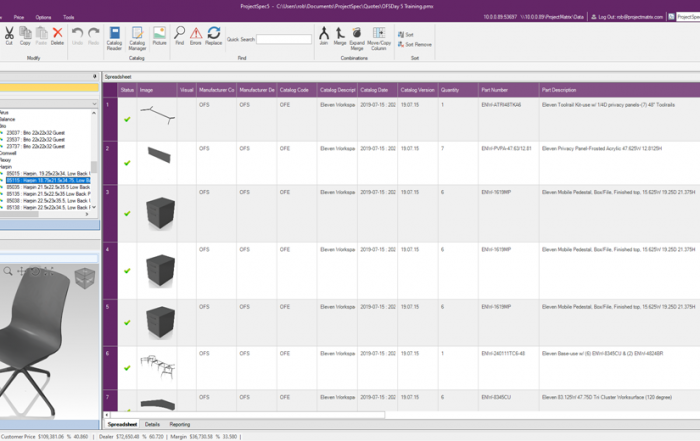700x441 pixels.
Task: Click the Quantity column header
Action: coord(458,90)
